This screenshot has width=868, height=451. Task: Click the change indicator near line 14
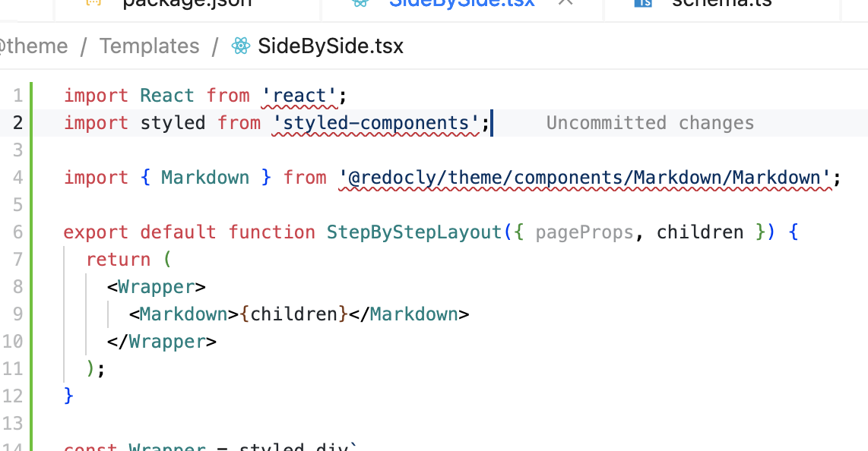[30, 446]
